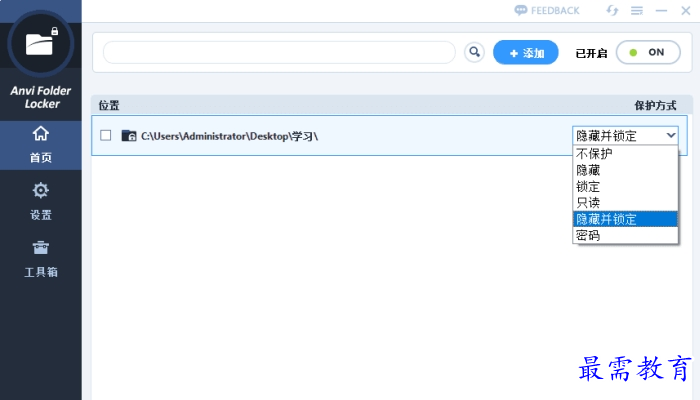Check the box for the 学习 folder row
Screen dimensions: 700x400
pos(106,135)
